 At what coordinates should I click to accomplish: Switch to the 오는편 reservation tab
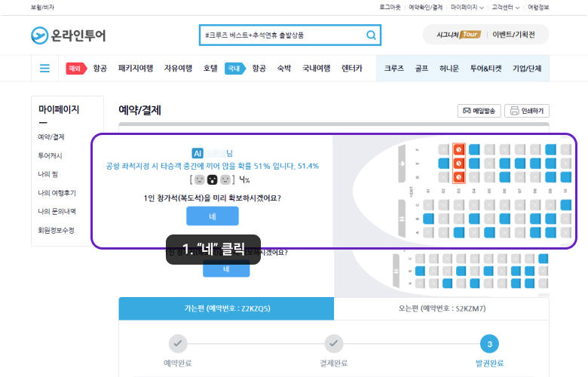pyautogui.click(x=442, y=308)
